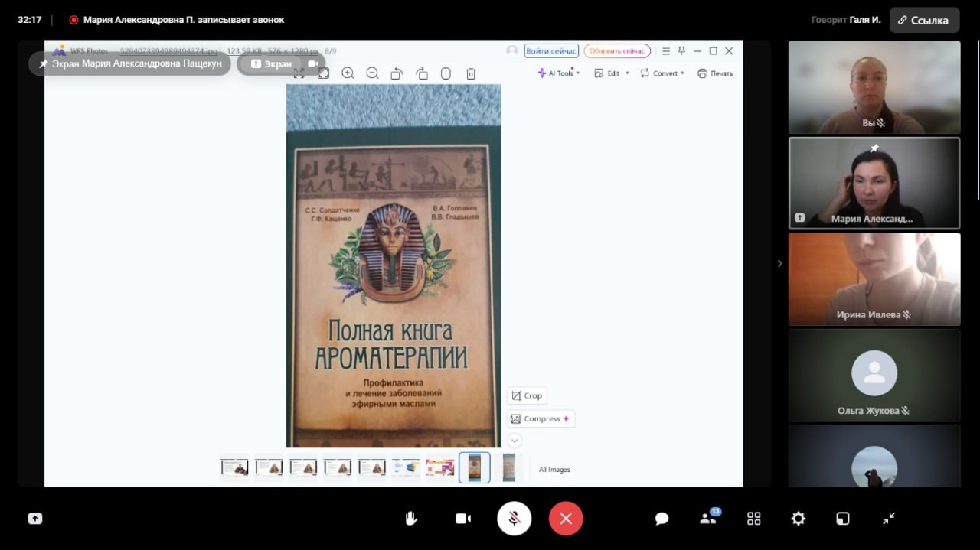Copy the call link via Ссылка

point(924,21)
